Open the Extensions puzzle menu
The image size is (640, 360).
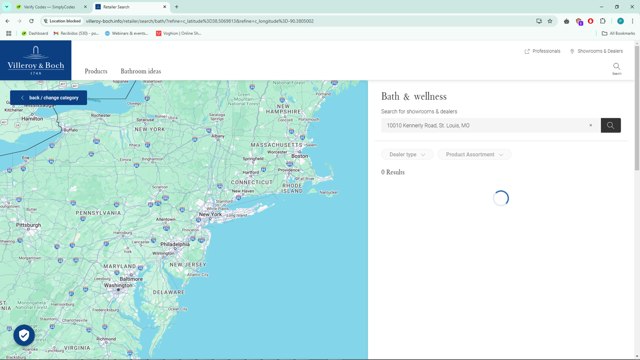click(x=603, y=21)
